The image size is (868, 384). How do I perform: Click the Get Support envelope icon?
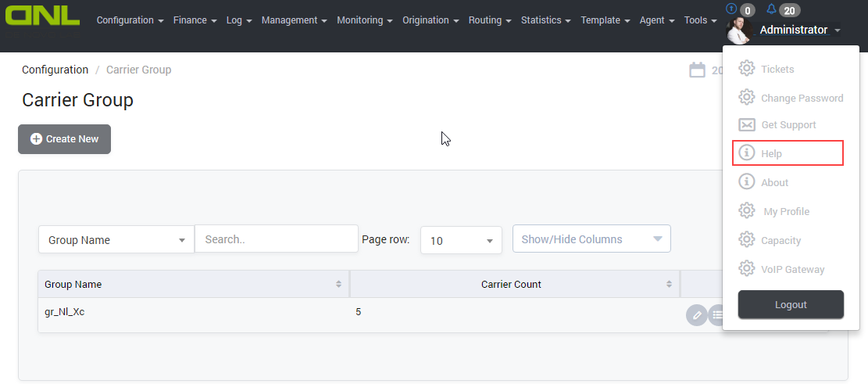pos(747,125)
